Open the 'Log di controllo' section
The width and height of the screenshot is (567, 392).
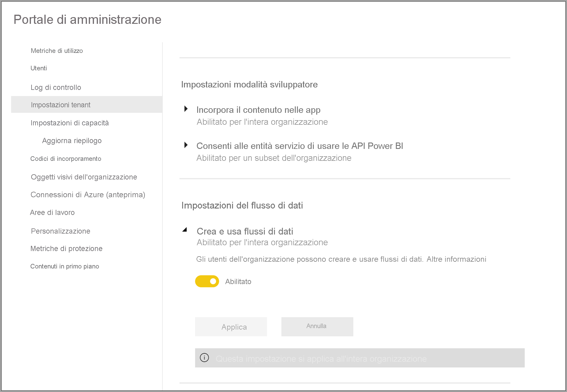tap(56, 87)
